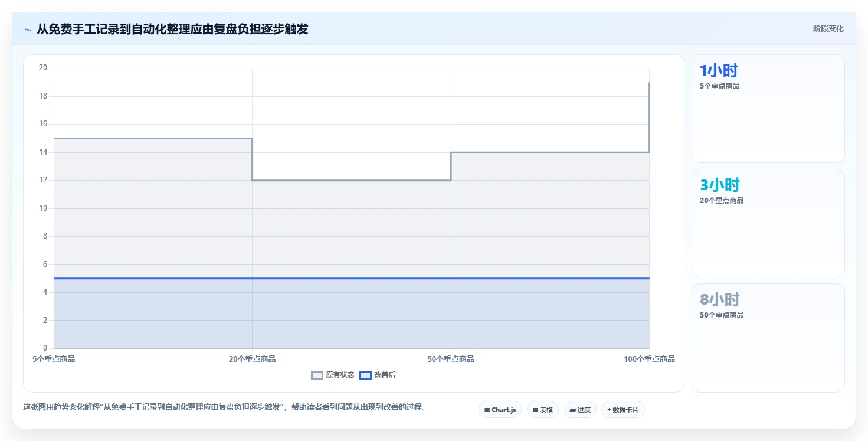Click the y-axis value 20
This screenshot has width=868, height=441.
(42, 68)
